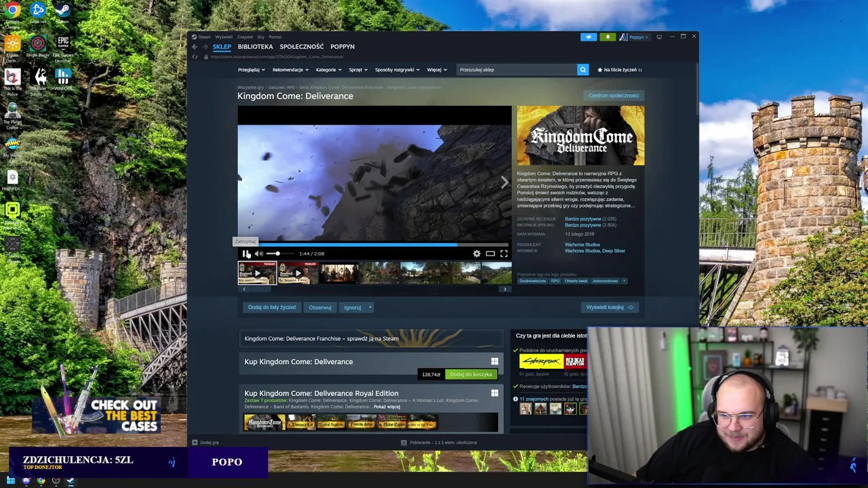
Task: Open the Pobieranie downloads status
Action: click(x=439, y=443)
